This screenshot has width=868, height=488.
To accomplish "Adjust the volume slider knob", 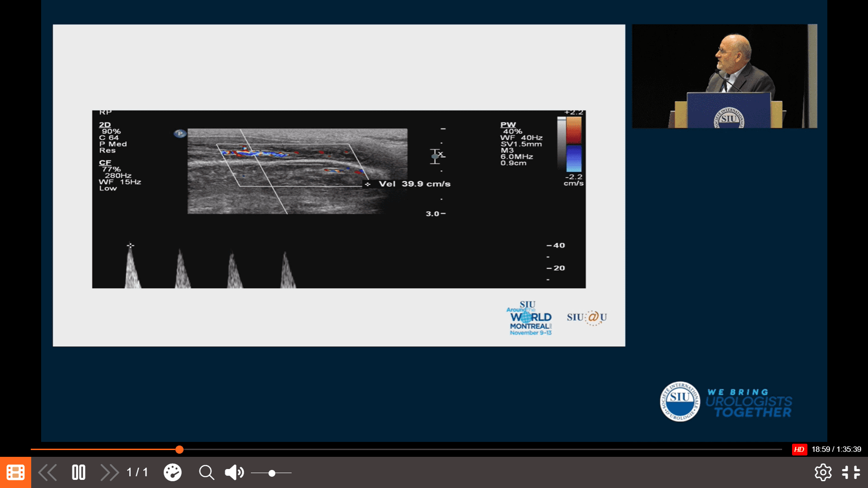I will (x=272, y=473).
